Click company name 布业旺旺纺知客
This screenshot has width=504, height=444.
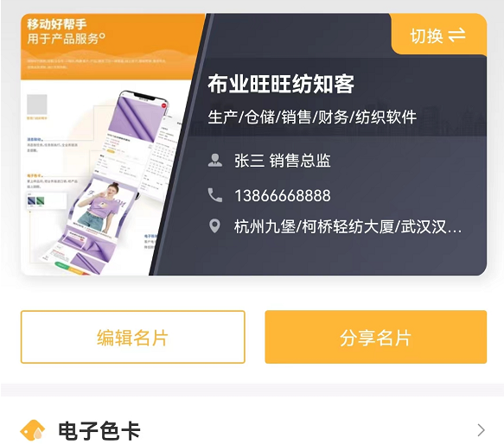[281, 84]
